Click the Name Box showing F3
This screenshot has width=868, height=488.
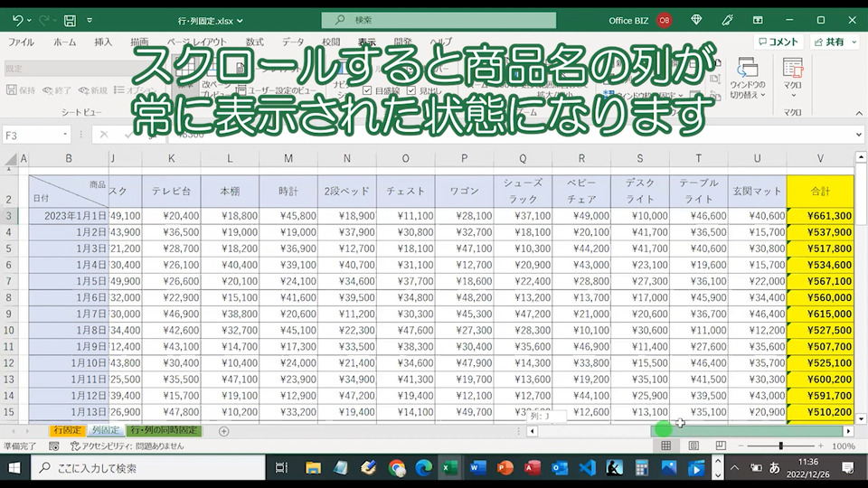31,135
